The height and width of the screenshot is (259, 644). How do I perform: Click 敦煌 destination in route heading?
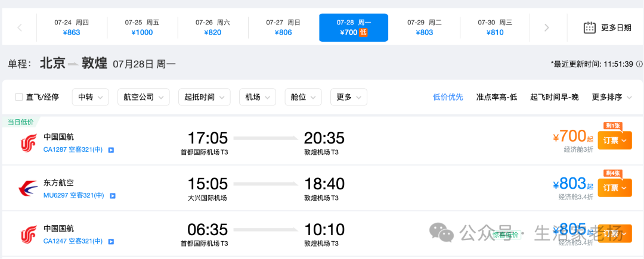[94, 64]
